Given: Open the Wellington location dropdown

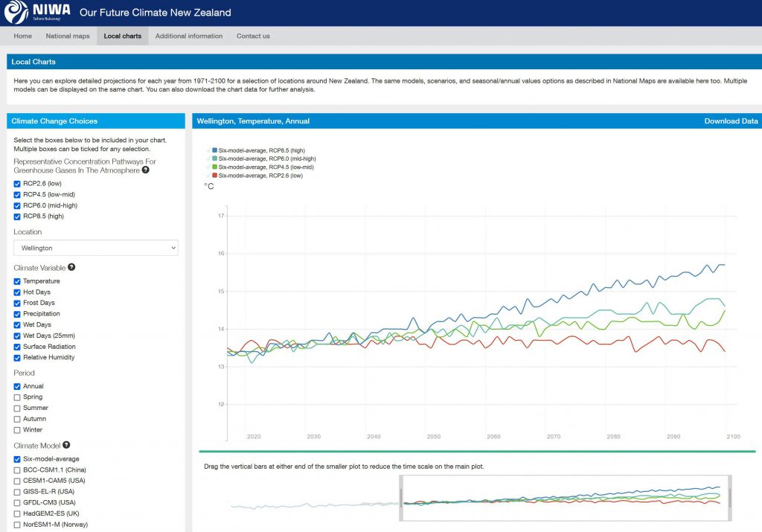Looking at the screenshot, I should 96,248.
